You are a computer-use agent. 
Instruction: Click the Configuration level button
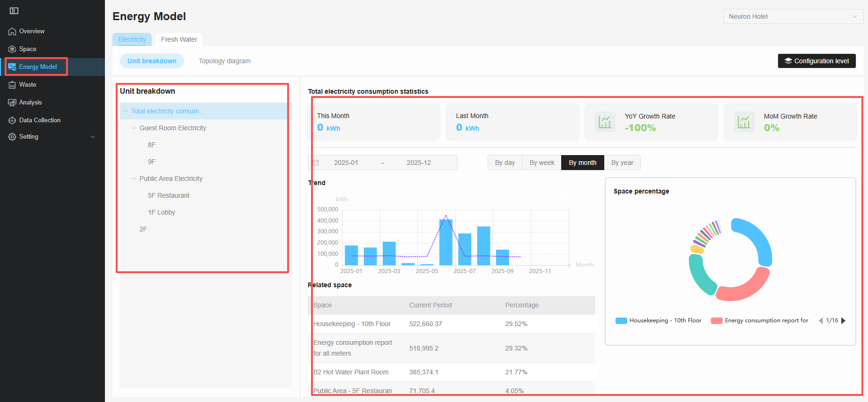[816, 61]
